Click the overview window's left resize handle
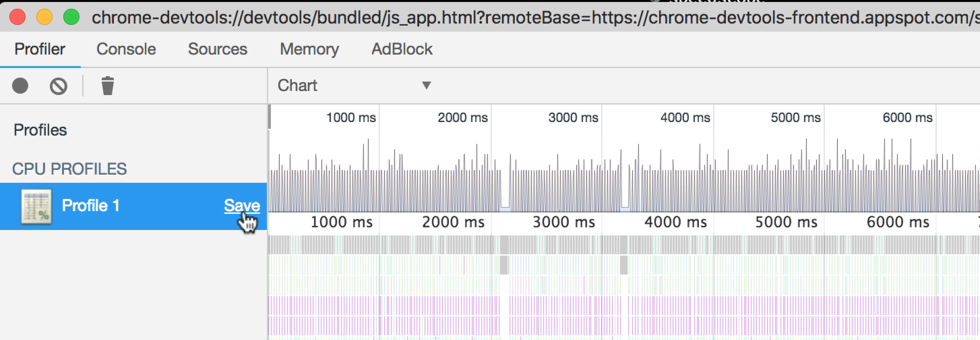 point(270,117)
